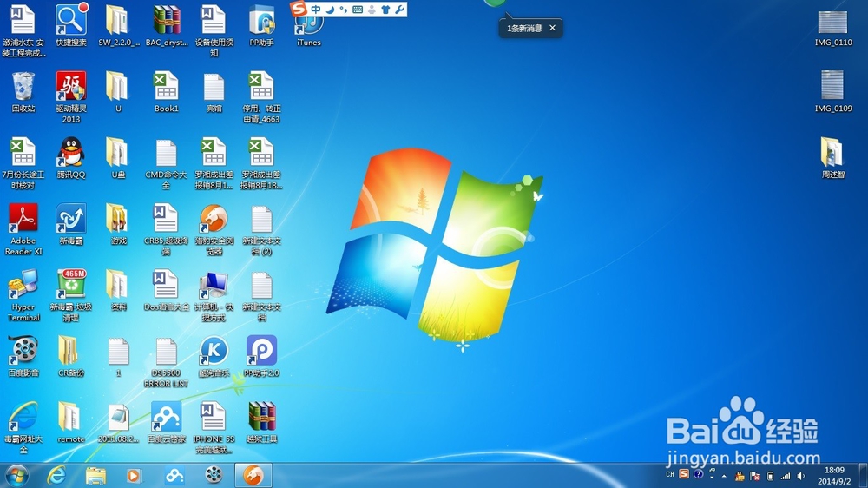The width and height of the screenshot is (868, 488).
Task: Open the 酷狗音乐 K icon
Action: click(x=214, y=356)
